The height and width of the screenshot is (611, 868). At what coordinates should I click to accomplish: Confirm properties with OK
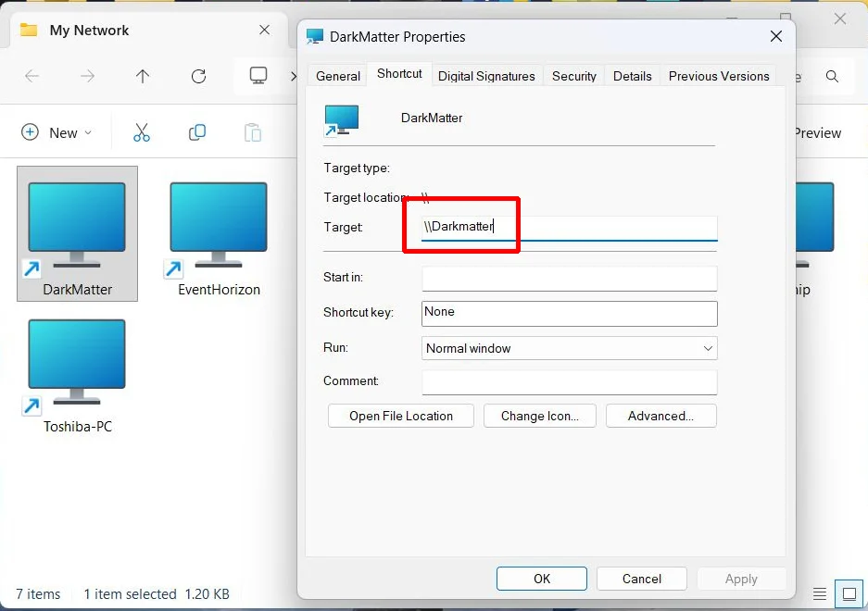click(x=541, y=579)
